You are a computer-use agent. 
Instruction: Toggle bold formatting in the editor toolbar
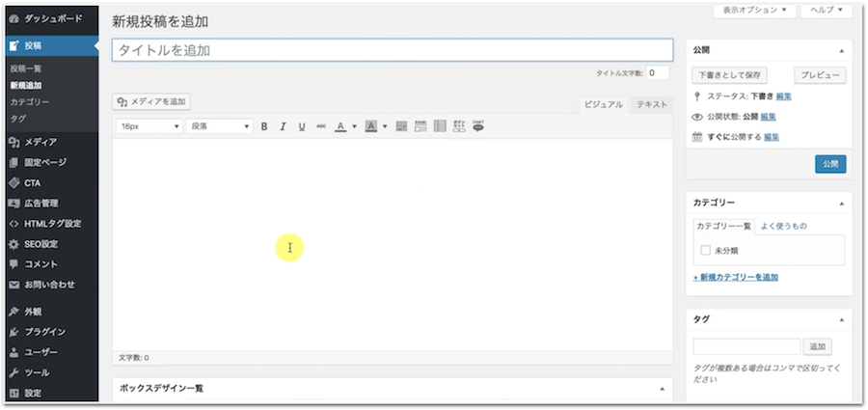[264, 126]
